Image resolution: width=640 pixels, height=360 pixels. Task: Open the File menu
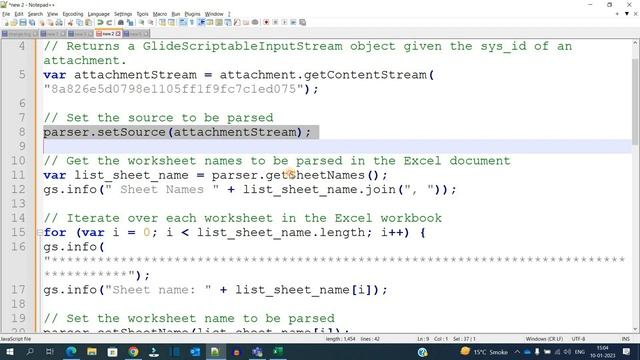(x=6, y=14)
